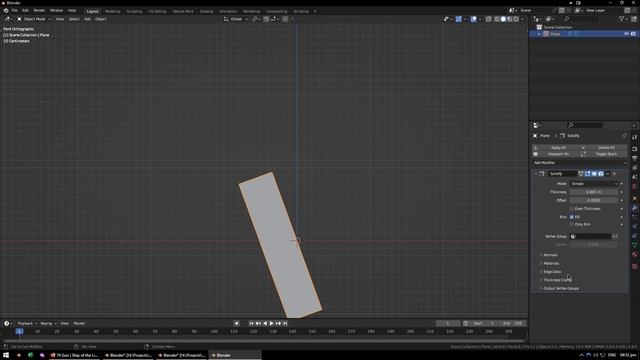Toggle Solidify on-cage display icon
The width and height of the screenshot is (640, 360).
click(581, 174)
